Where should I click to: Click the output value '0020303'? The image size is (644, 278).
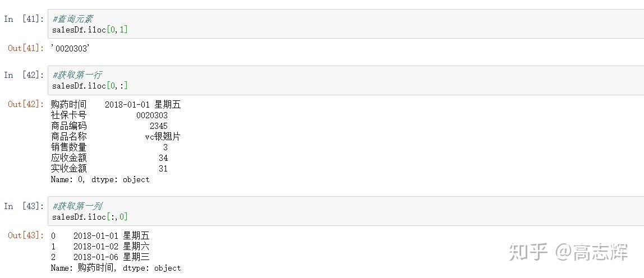(x=70, y=48)
